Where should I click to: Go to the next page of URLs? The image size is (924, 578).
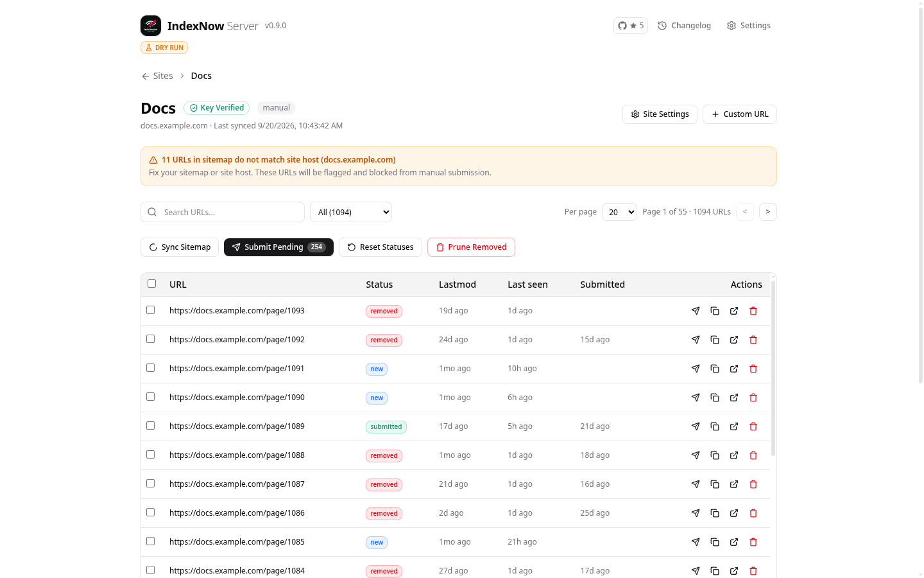768,212
